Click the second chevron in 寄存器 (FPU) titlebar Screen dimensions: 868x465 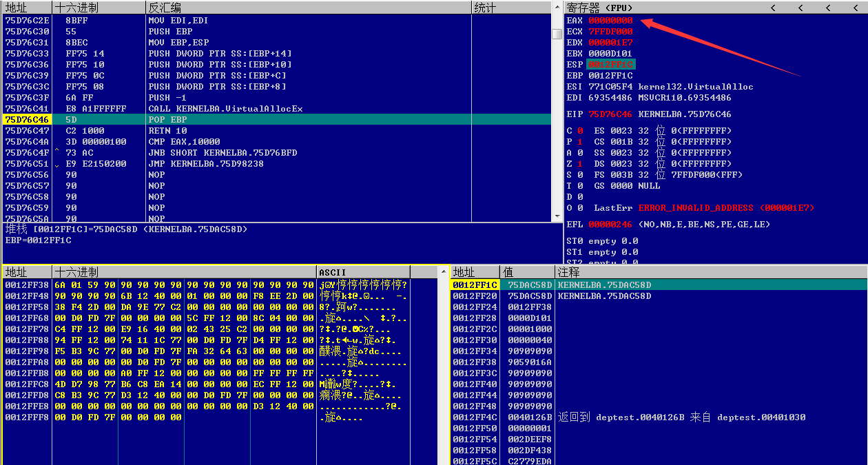pos(801,8)
